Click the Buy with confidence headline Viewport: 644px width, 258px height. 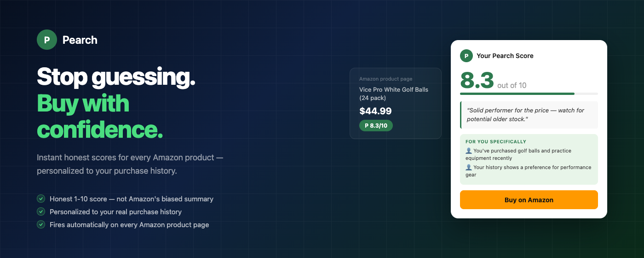[100, 117]
